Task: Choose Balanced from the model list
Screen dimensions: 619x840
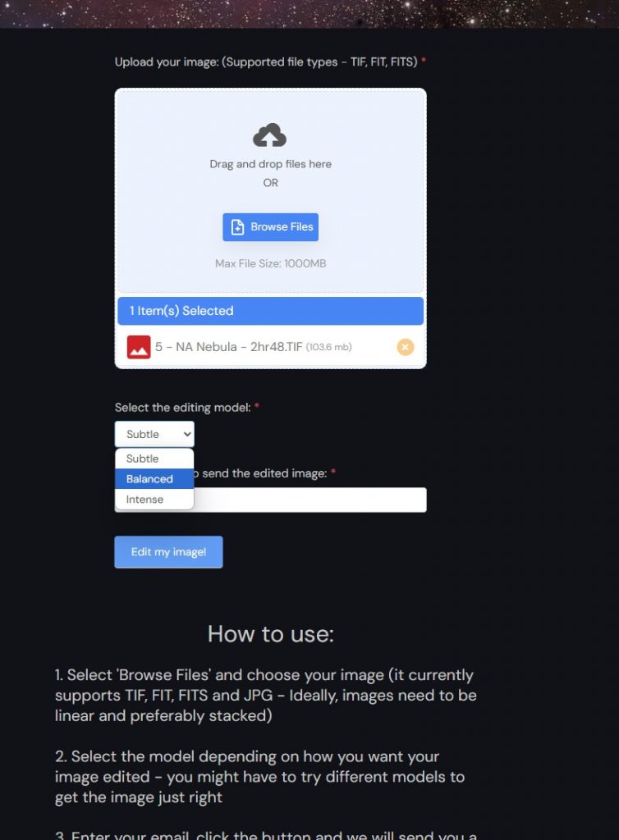Action: [x=154, y=479]
